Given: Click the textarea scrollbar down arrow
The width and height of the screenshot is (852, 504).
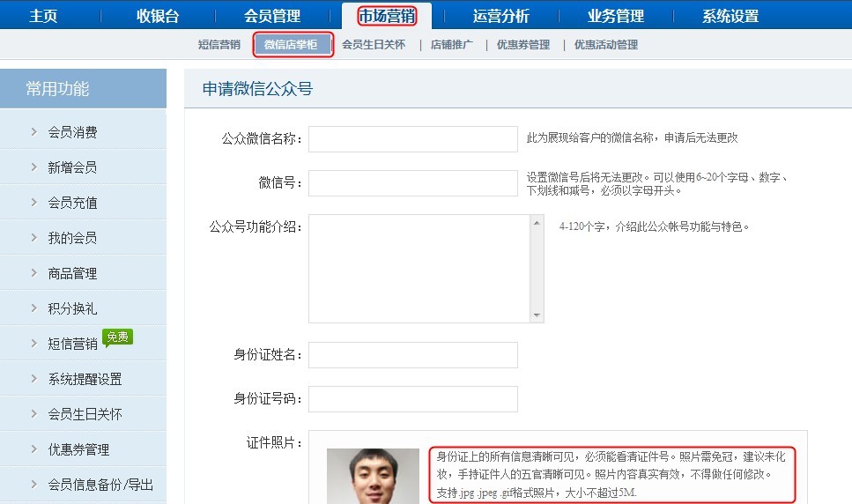Looking at the screenshot, I should (537, 315).
